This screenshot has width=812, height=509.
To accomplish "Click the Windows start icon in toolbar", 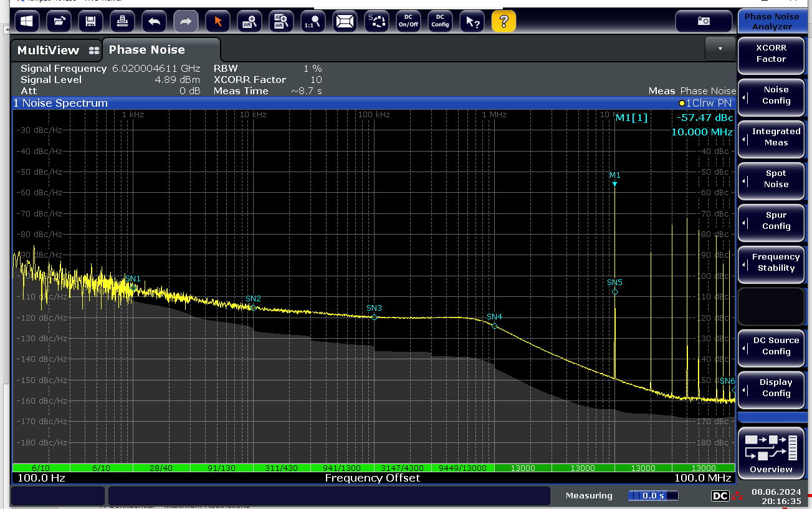I will pos(26,22).
